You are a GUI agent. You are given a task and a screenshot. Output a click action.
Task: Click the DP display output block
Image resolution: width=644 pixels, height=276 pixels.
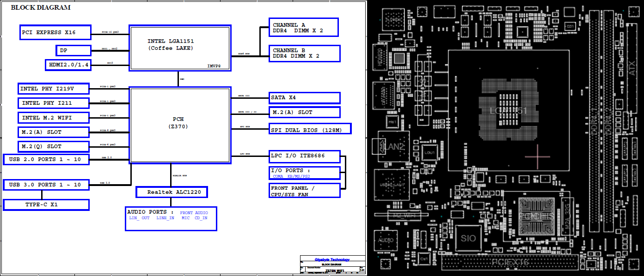coord(73,50)
